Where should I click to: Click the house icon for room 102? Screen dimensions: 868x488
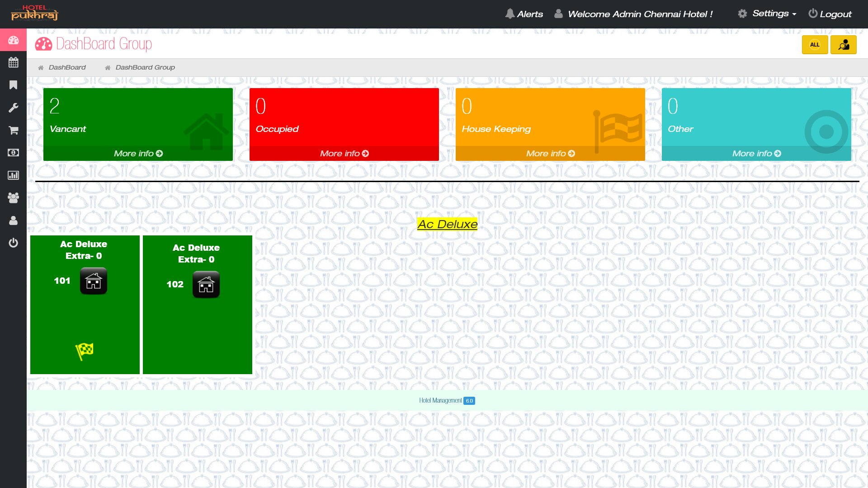[206, 284]
